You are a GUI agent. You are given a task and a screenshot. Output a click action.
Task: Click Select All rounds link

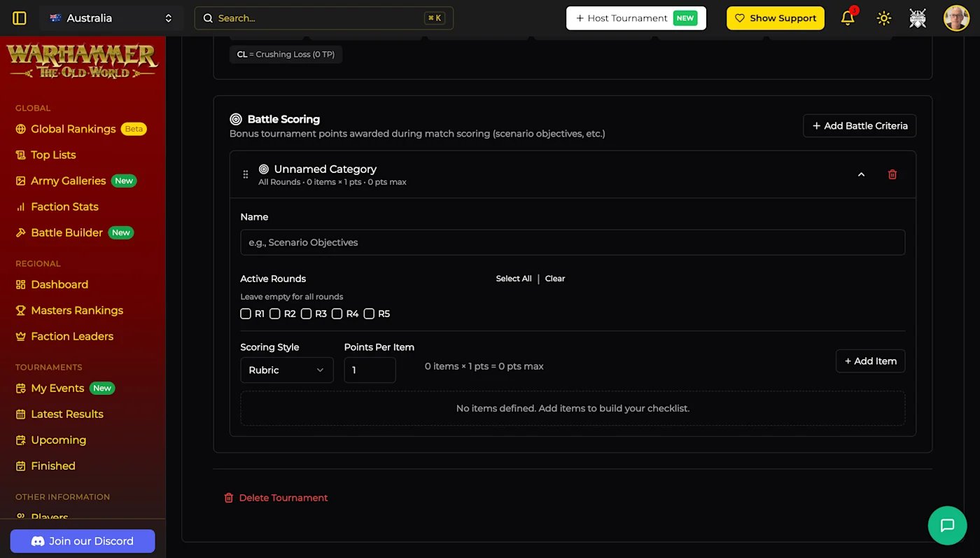514,279
